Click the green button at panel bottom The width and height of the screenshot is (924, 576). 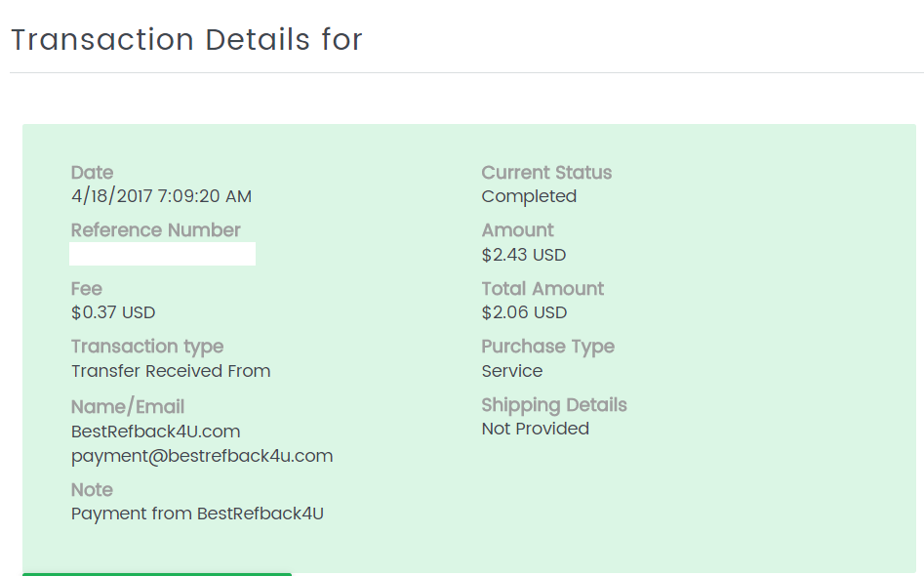[x=157, y=574]
